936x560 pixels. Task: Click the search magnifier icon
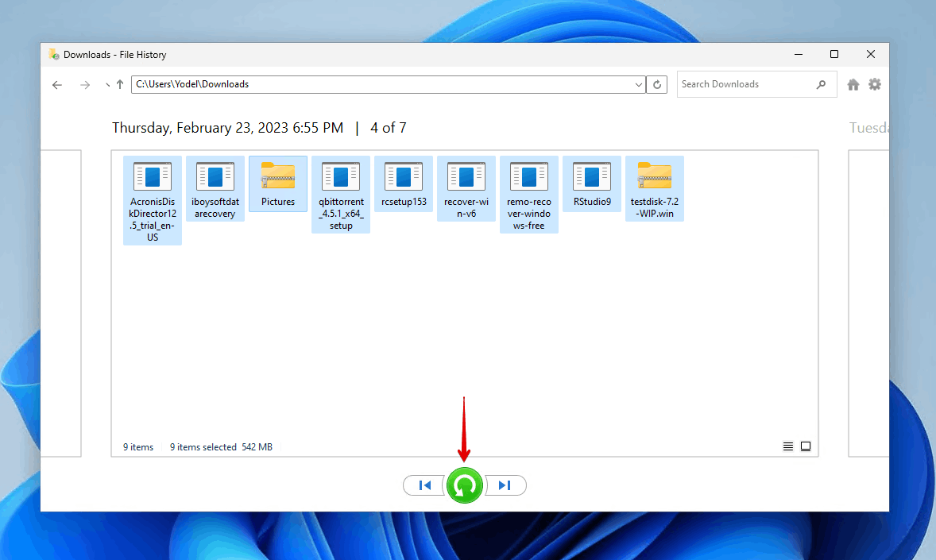822,85
